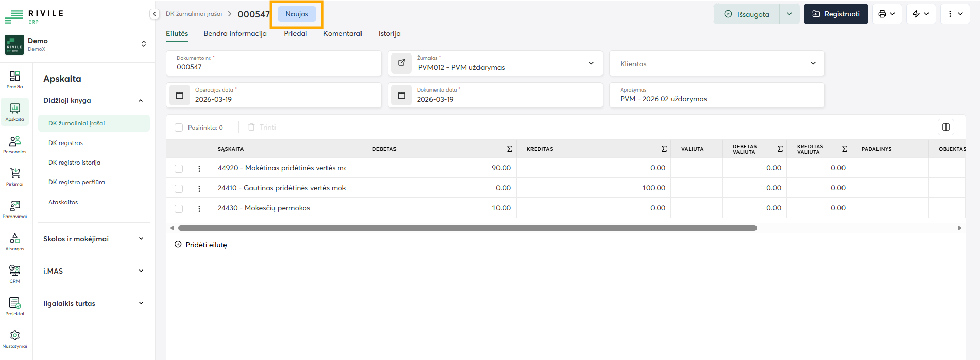Image resolution: width=980 pixels, height=360 pixels.
Task: Open the Pirkimai shopping cart module
Action: 15,176
